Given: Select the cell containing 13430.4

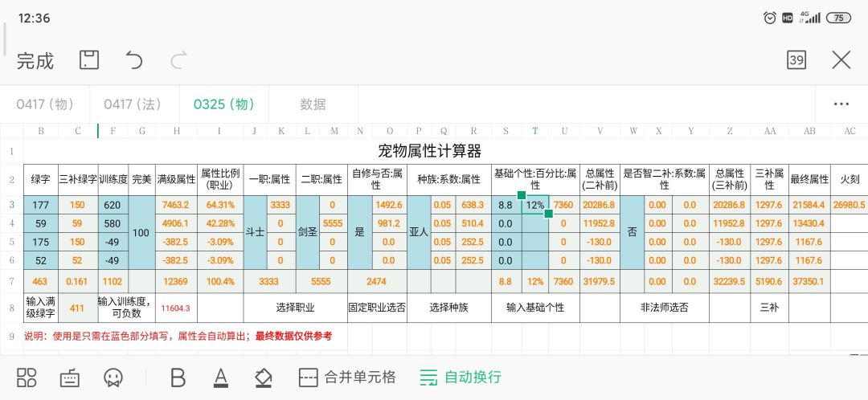Looking at the screenshot, I should (x=809, y=223).
